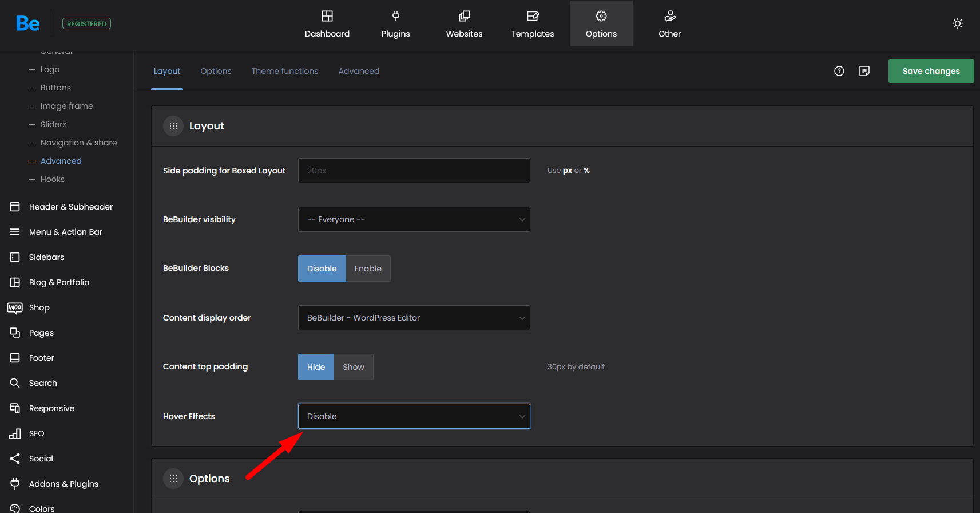Switch to the Layout tab

167,71
